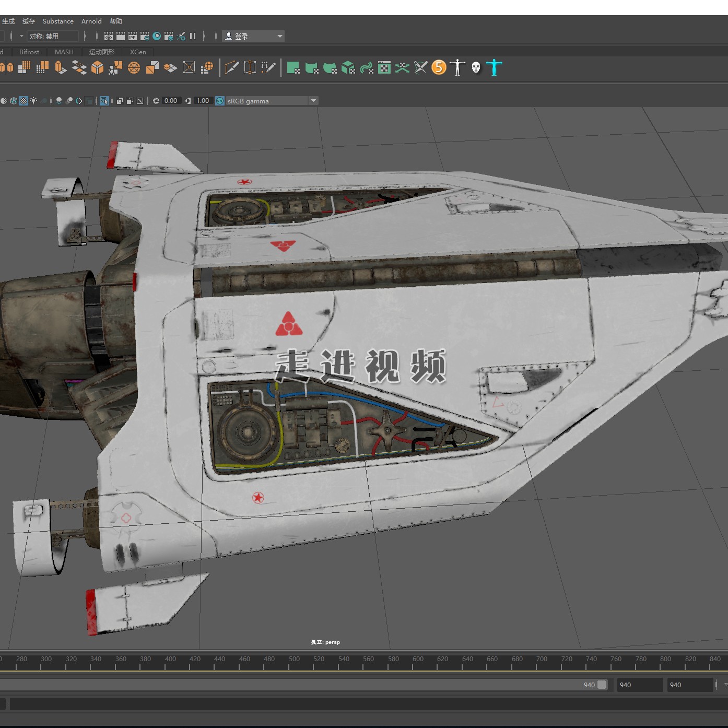Image resolution: width=728 pixels, height=728 pixels.
Task: Edit the exposure value 0.00 field
Action: (171, 101)
